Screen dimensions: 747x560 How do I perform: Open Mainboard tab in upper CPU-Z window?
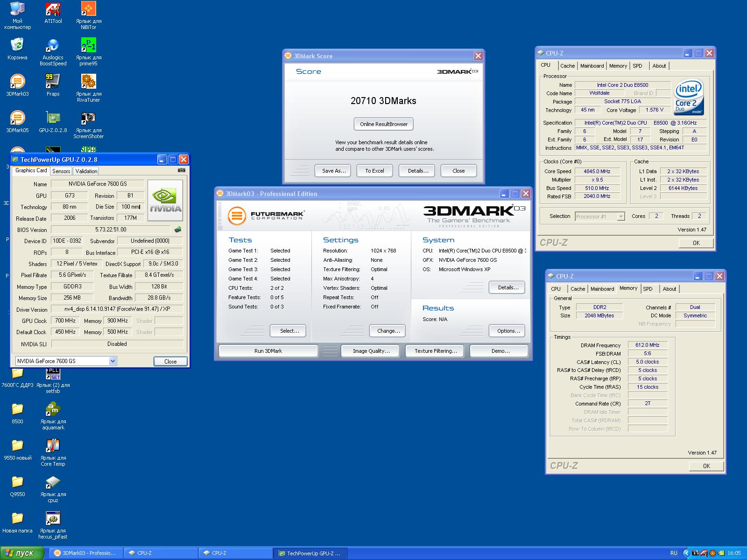[592, 66]
